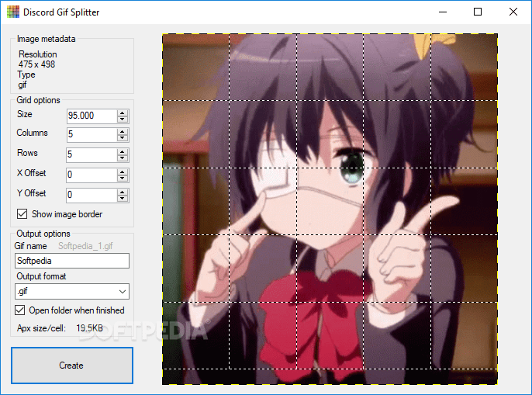
Task: Click the Open folder when finished label
Action: 77,310
